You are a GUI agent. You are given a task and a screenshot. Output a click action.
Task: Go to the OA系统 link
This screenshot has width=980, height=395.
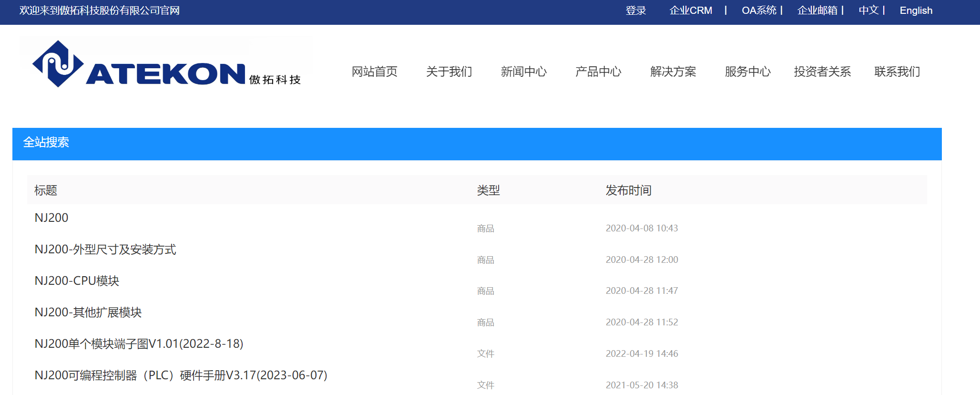(x=759, y=10)
